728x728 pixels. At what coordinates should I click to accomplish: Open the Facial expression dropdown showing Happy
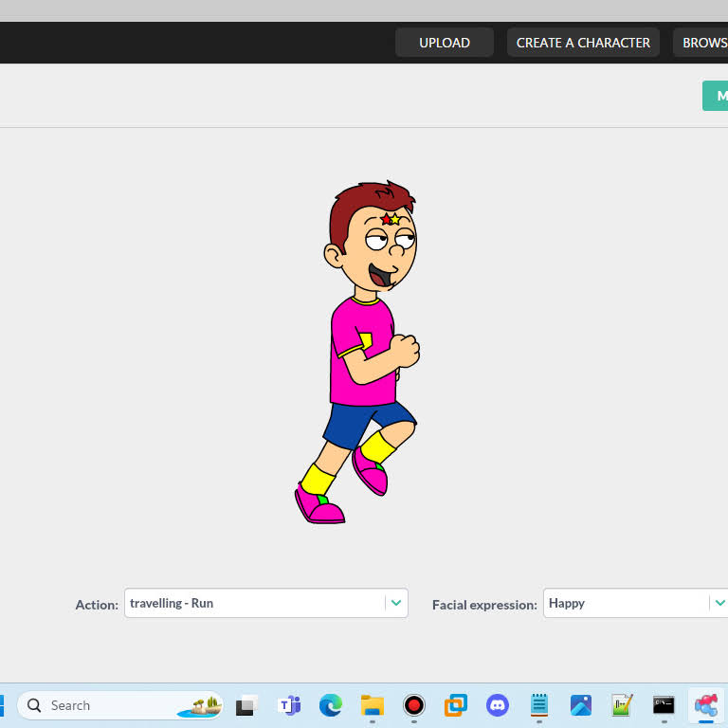(x=636, y=603)
